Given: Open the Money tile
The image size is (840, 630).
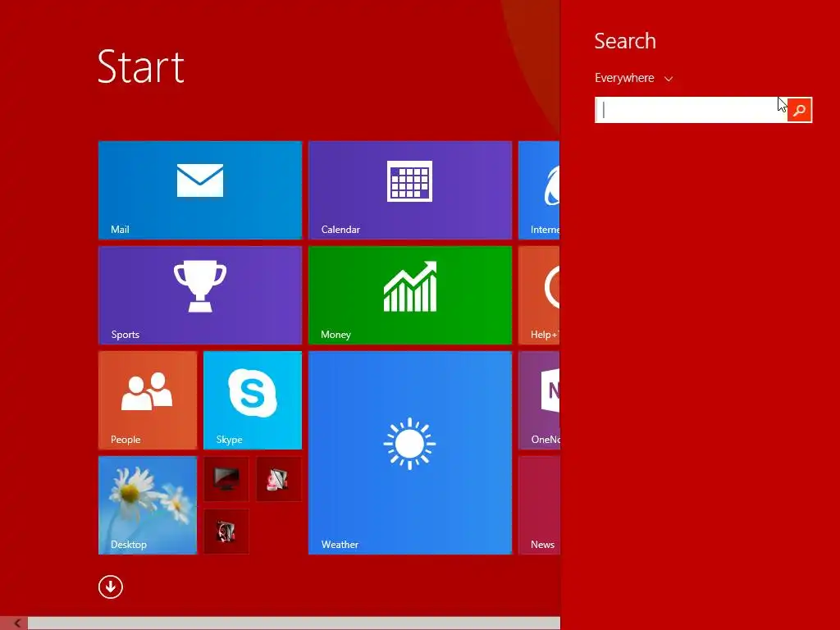Looking at the screenshot, I should [410, 294].
